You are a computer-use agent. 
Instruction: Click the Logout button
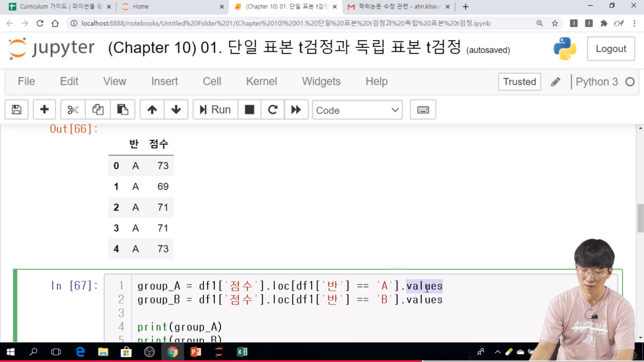[610, 49]
